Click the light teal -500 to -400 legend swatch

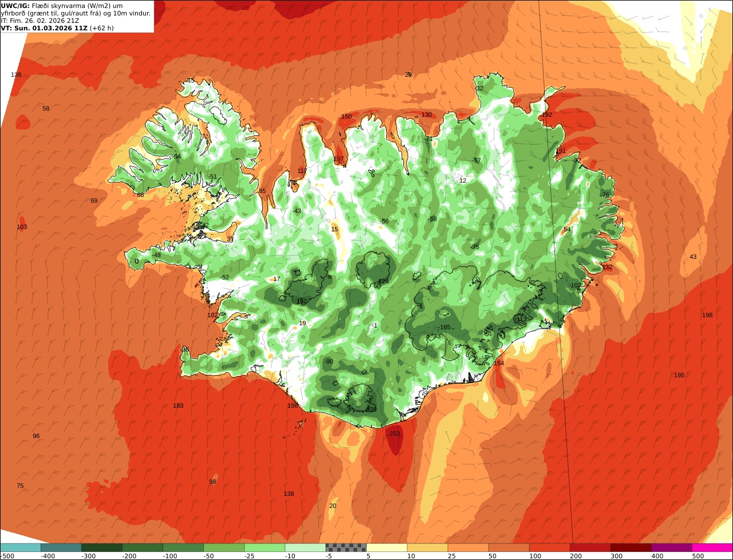tap(21, 548)
